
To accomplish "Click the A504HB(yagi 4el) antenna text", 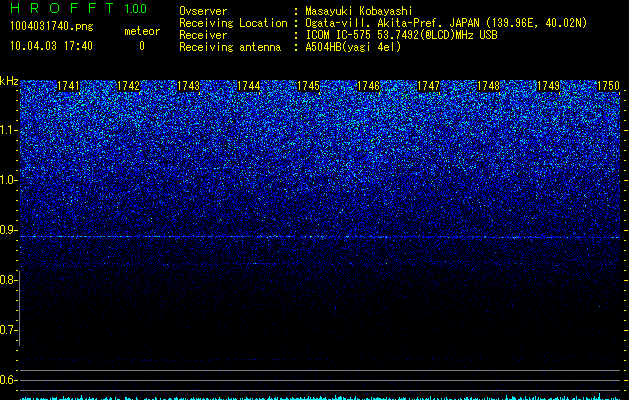I will tap(353, 47).
